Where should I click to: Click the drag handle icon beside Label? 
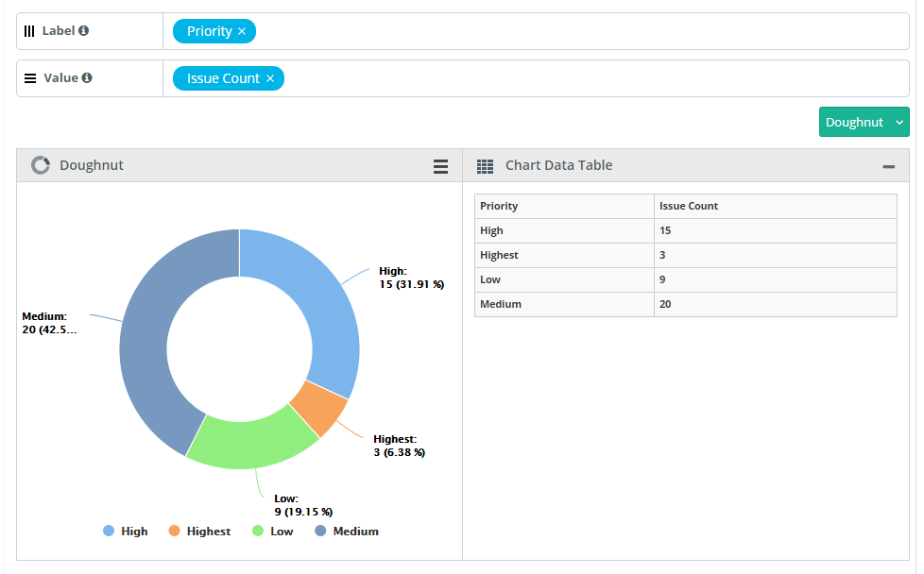coord(28,30)
